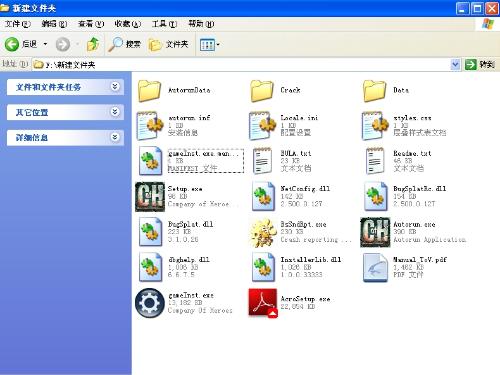This screenshot has width=500, height=375.
Task: Select the Crack folder icon
Action: (262, 91)
